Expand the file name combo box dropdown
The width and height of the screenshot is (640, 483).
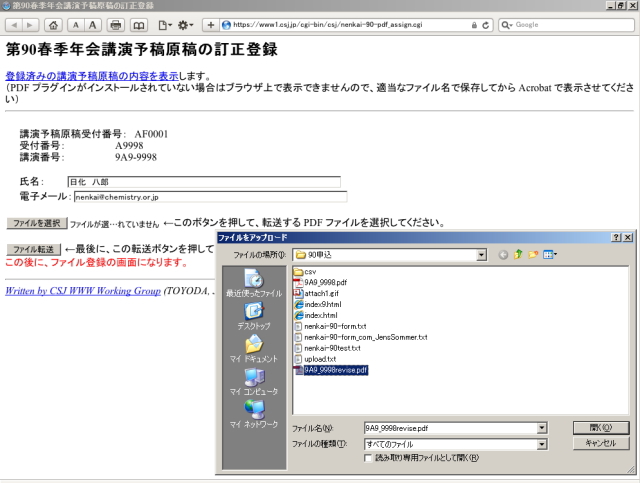coord(542,427)
